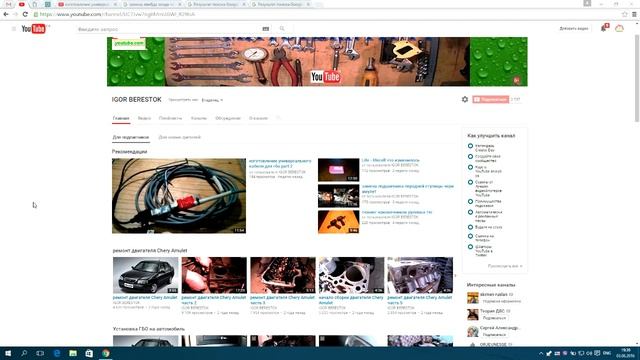Select second improvement checklist circle
640x360 pixels.
click(x=470, y=157)
